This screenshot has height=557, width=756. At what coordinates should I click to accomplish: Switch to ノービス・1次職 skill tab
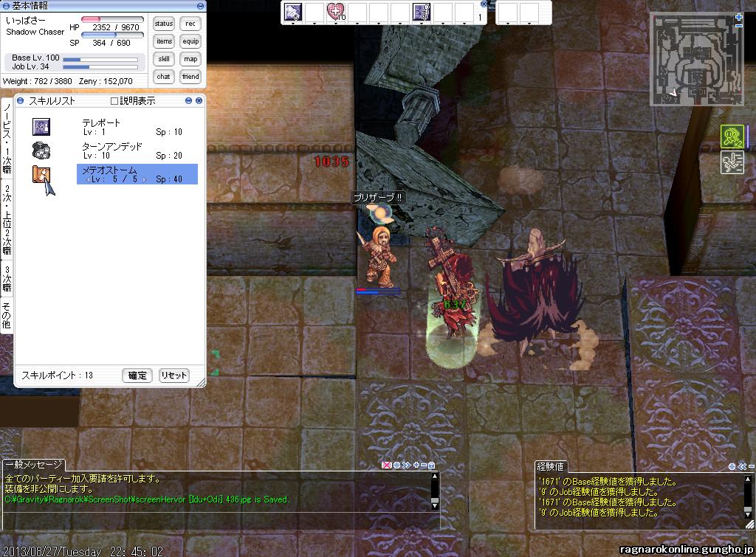[7, 139]
